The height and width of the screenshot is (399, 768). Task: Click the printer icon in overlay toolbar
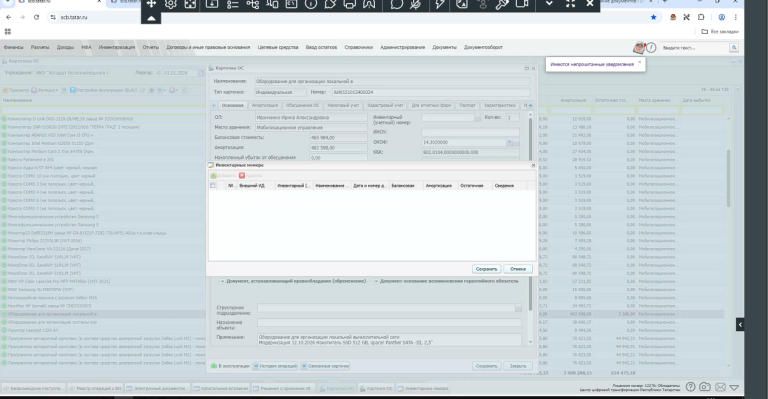(350, 4)
